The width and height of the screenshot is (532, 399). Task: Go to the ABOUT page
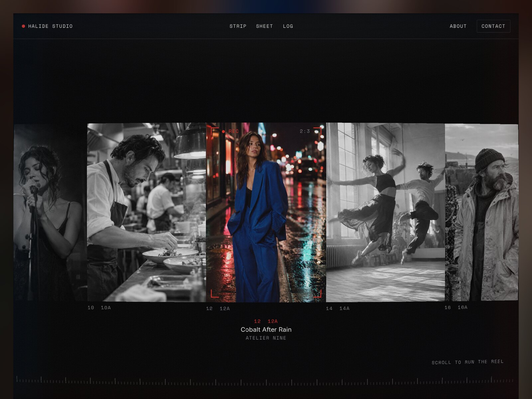point(458,26)
